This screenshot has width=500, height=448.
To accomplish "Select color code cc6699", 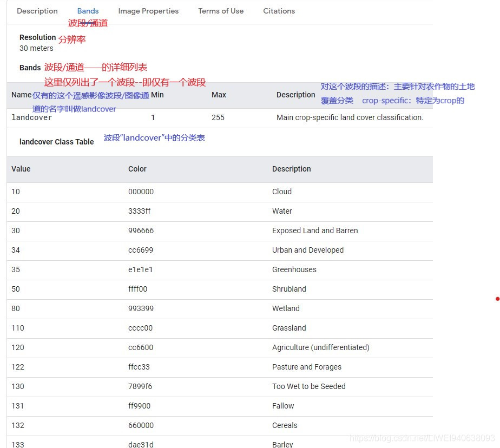I will (141, 250).
